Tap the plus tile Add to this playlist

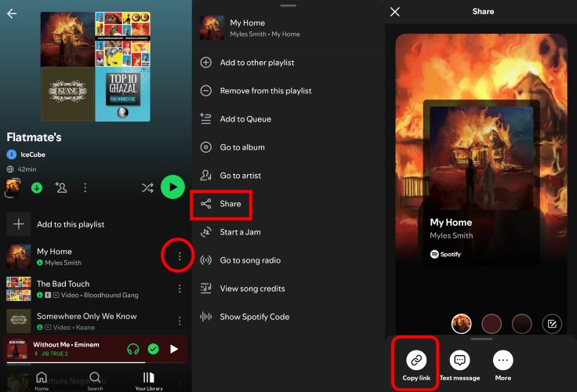tap(18, 223)
